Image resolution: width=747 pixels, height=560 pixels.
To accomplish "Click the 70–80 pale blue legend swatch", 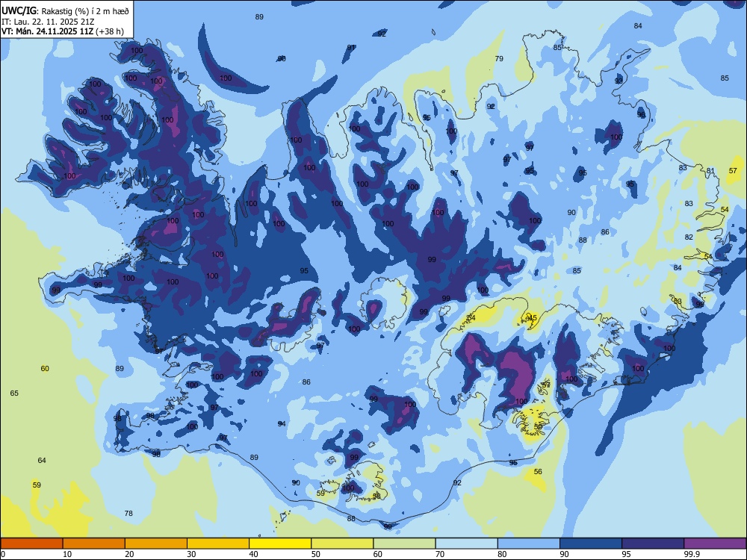I will click(466, 544).
